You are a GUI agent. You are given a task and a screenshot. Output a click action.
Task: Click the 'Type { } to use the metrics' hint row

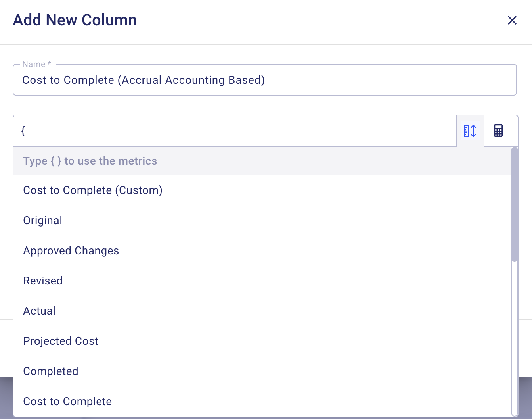coord(90,161)
